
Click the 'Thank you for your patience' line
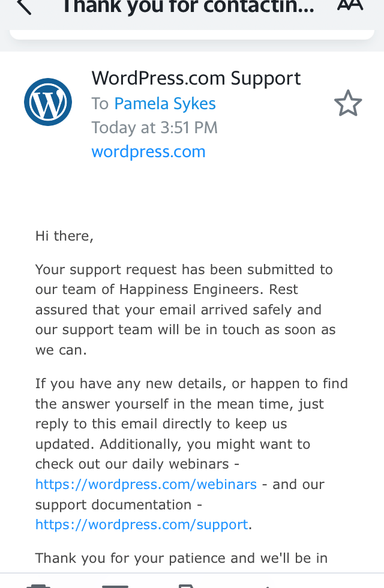(181, 558)
